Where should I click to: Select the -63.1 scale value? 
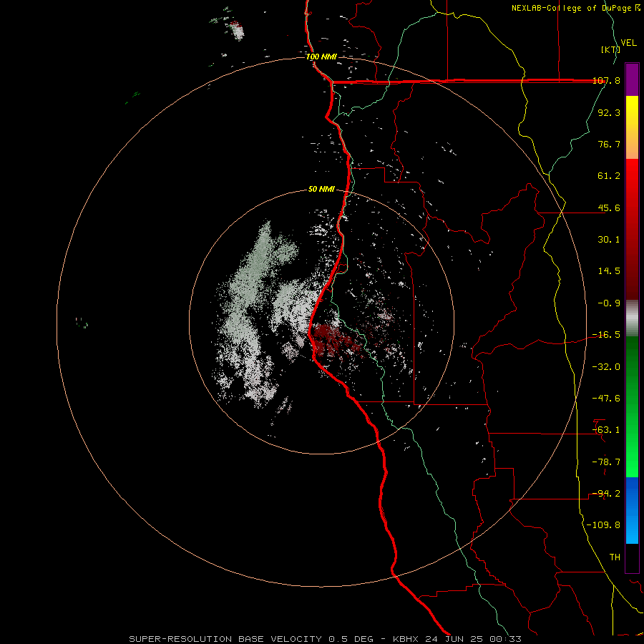coord(607,430)
